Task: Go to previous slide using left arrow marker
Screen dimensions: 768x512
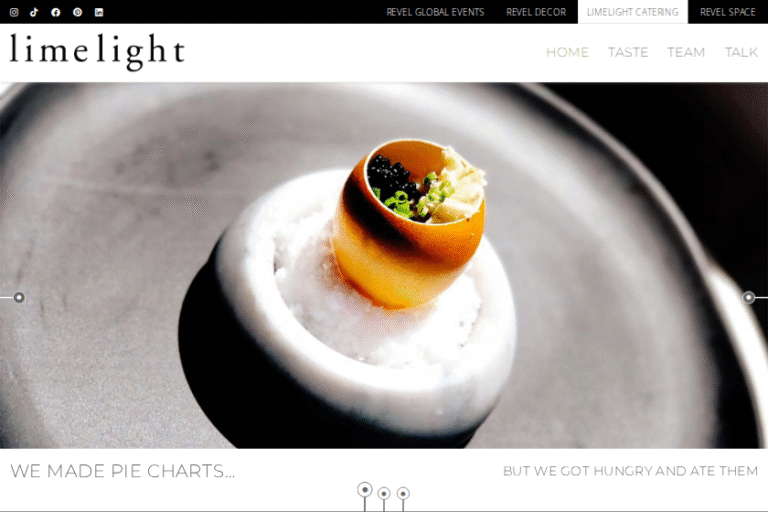Action: pos(19,297)
